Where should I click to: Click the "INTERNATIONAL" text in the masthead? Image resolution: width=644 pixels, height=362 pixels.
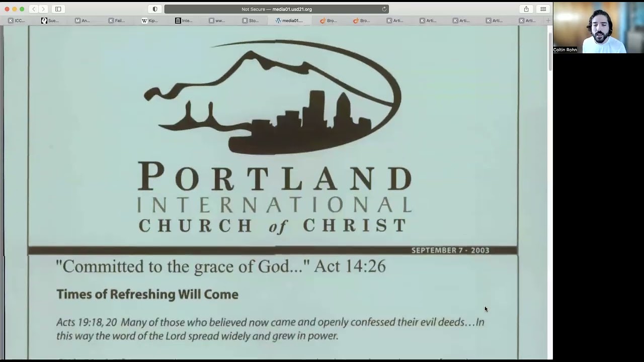(275, 205)
